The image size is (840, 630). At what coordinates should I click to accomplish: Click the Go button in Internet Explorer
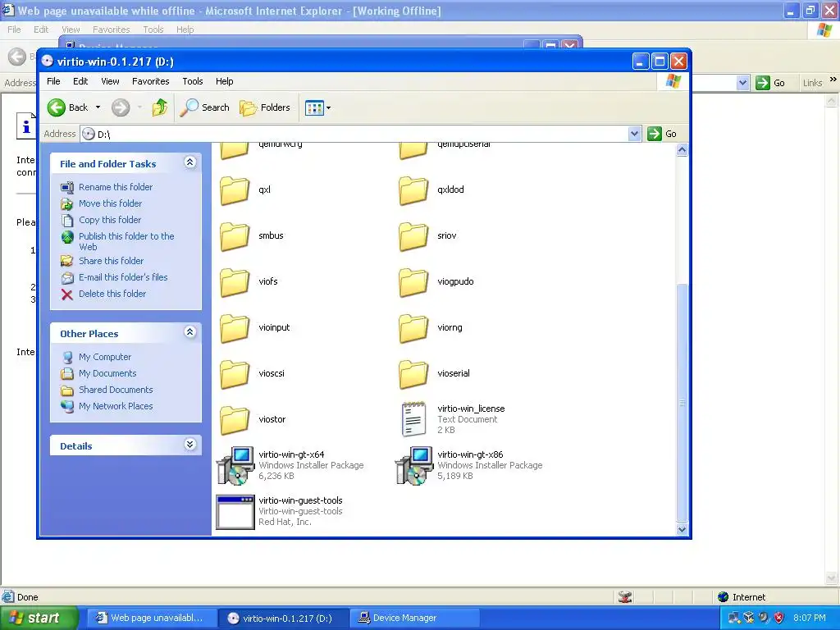pos(771,83)
